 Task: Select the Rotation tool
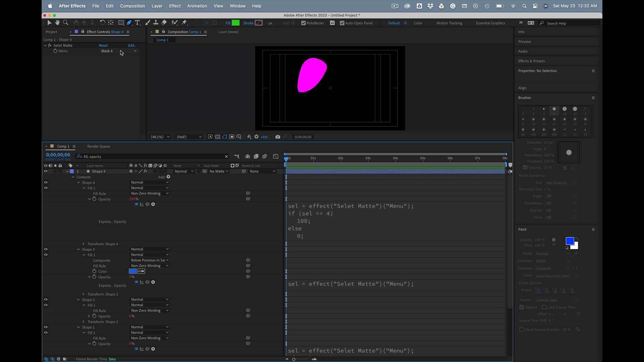[102, 22]
